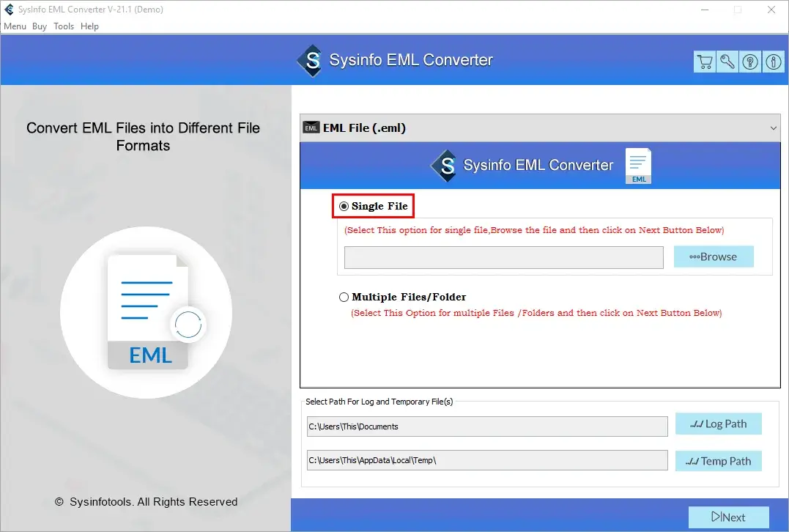Click the large EML file illustration
The height and width of the screenshot is (532, 789).
(x=147, y=313)
